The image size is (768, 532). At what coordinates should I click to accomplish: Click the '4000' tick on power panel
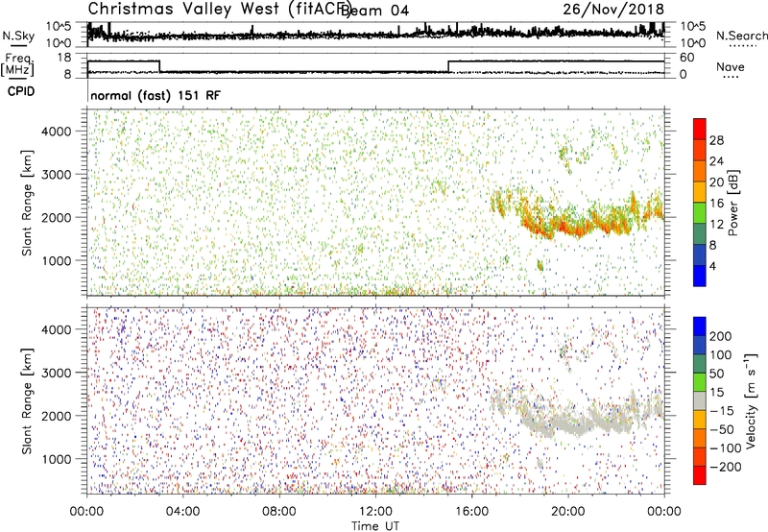(57, 132)
